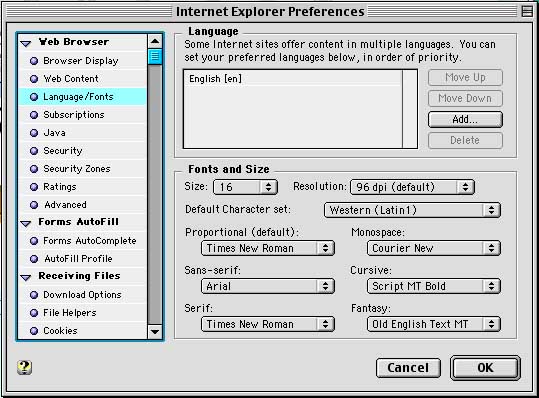Open File Helpers preferences

click(x=83, y=313)
